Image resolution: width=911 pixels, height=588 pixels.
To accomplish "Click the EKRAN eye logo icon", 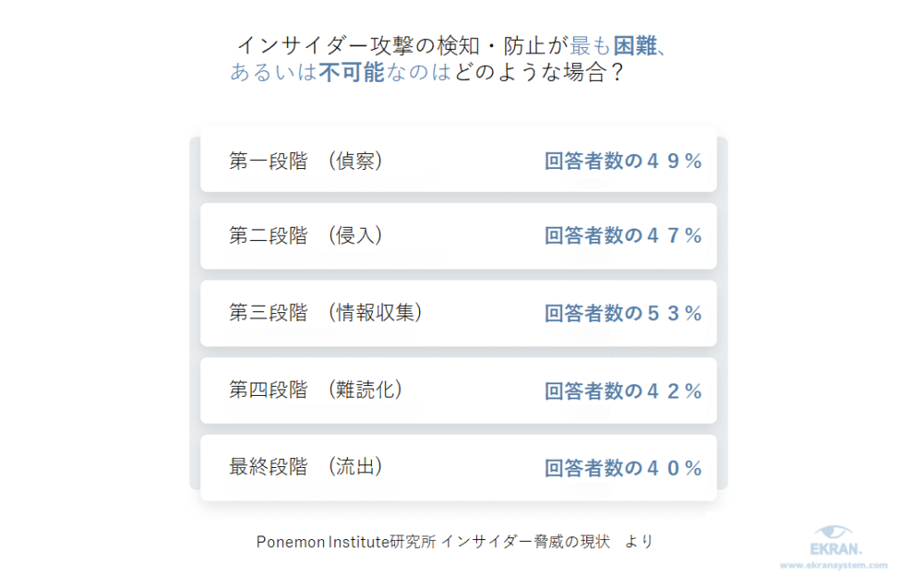I will click(834, 532).
